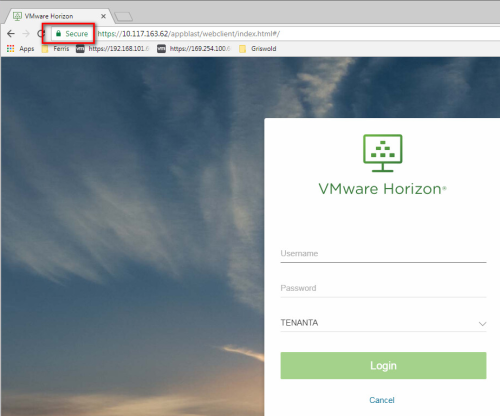Close the VMware Horizon tab
The height and width of the screenshot is (416, 500).
pos(103,16)
